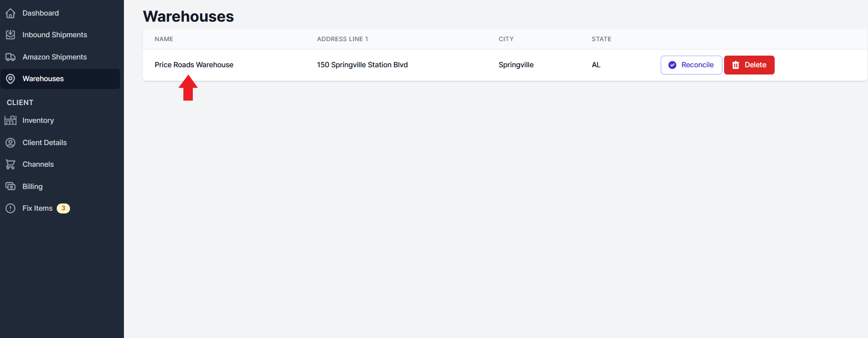This screenshot has height=338, width=868.
Task: Click the CITY column header
Action: 506,39
